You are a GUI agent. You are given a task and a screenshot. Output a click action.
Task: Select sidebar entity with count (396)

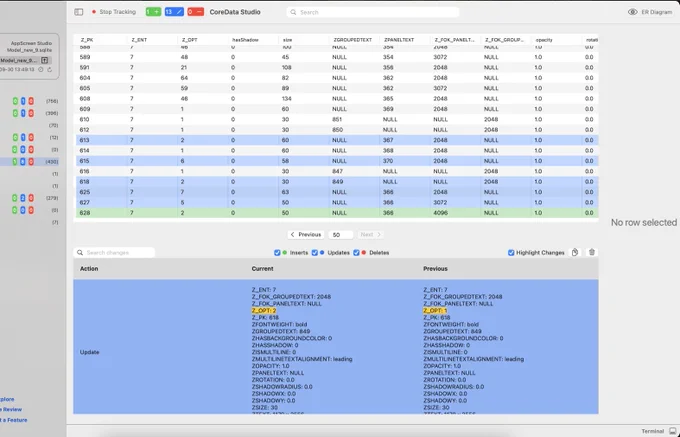[x=29, y=113]
